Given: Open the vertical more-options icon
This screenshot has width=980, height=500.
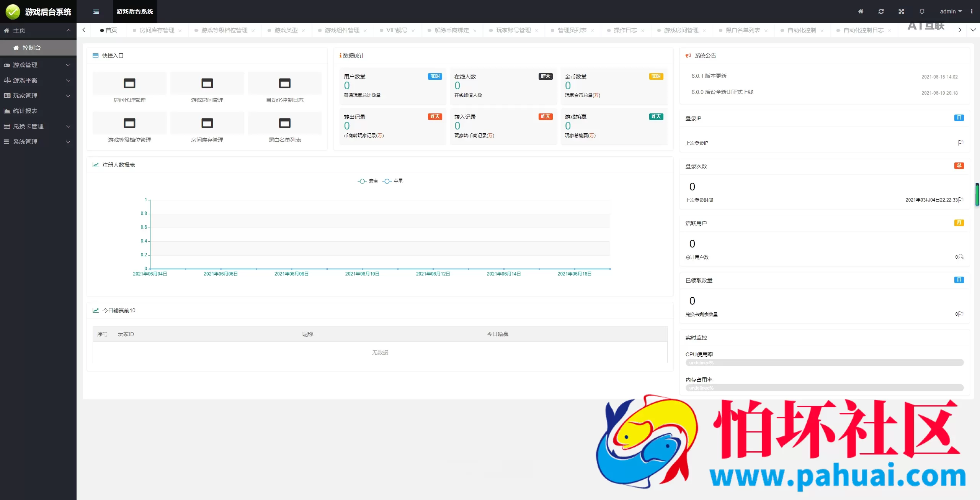Looking at the screenshot, I should tap(972, 11).
